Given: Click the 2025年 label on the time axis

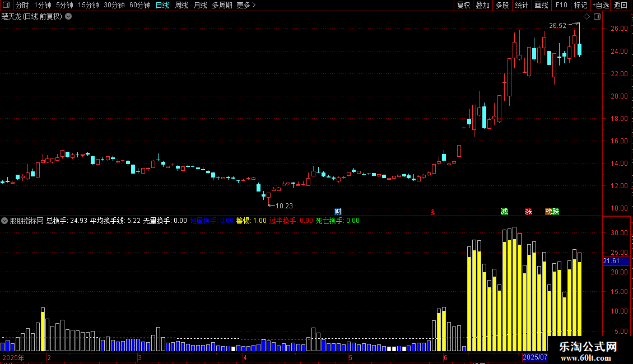Looking at the screenshot, I should (13, 357).
